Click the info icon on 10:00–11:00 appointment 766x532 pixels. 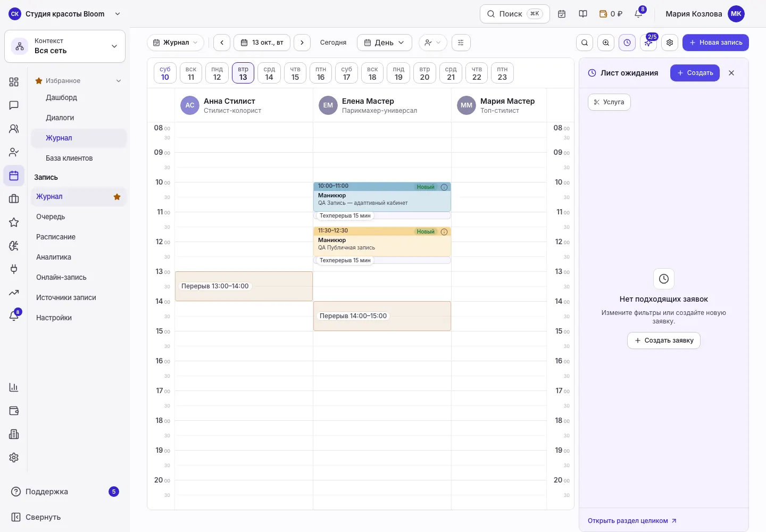(x=444, y=187)
